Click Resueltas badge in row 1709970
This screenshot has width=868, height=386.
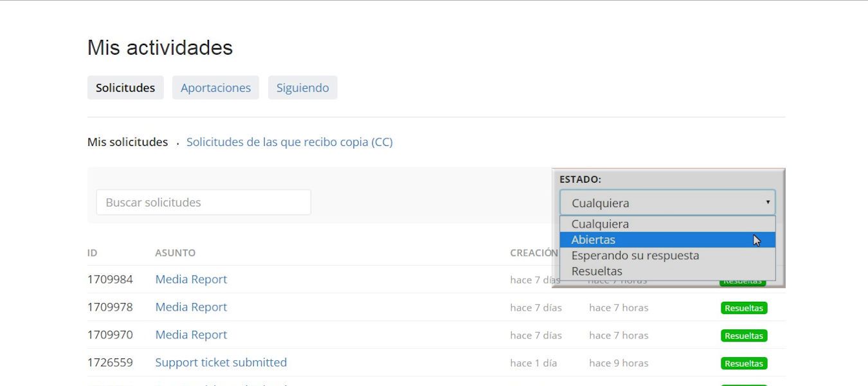[744, 336]
